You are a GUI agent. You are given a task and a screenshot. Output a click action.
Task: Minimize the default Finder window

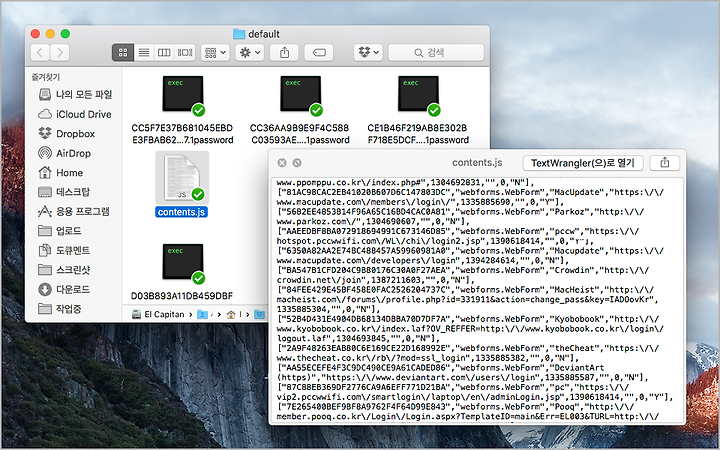point(50,34)
